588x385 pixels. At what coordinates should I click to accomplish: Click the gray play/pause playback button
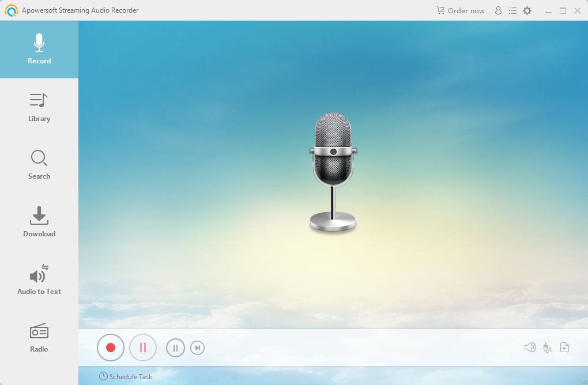(x=175, y=348)
